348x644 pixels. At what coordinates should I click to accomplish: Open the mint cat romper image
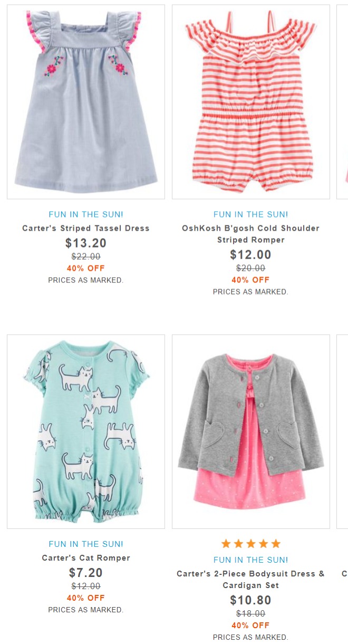pyautogui.click(x=86, y=431)
